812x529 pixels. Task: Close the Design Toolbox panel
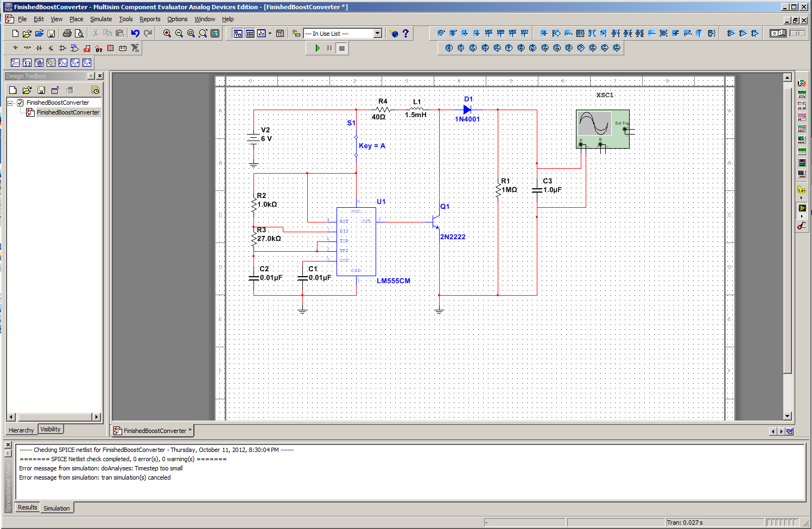(100, 76)
